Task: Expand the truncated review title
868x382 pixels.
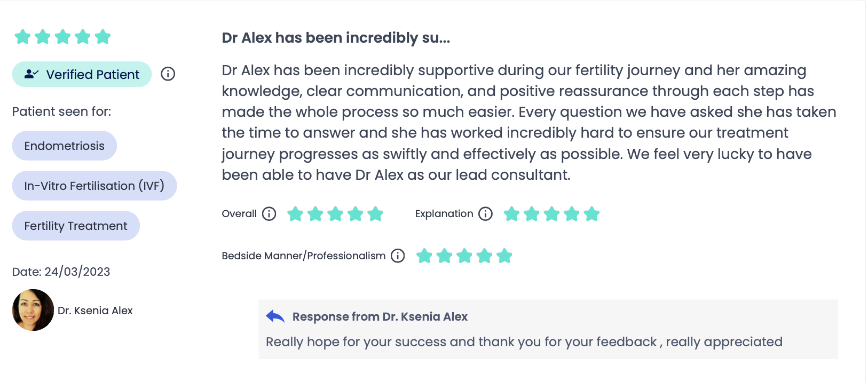Action: (336, 38)
